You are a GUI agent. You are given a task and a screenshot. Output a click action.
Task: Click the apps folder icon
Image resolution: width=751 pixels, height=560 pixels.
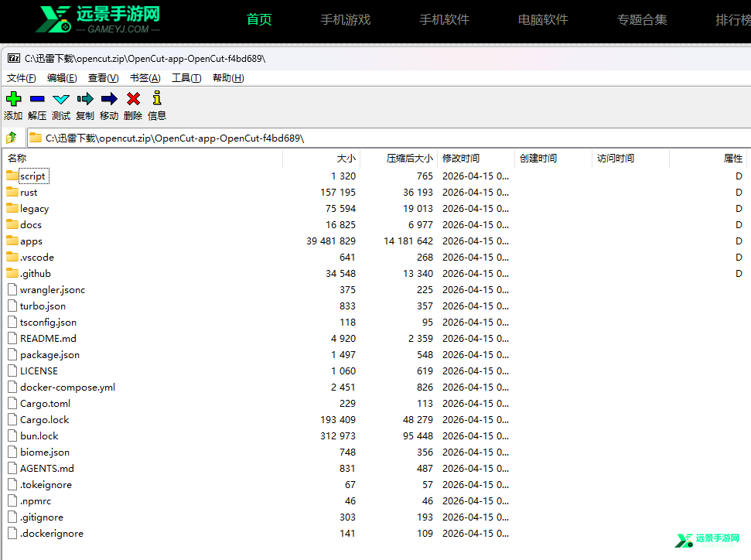tap(12, 241)
